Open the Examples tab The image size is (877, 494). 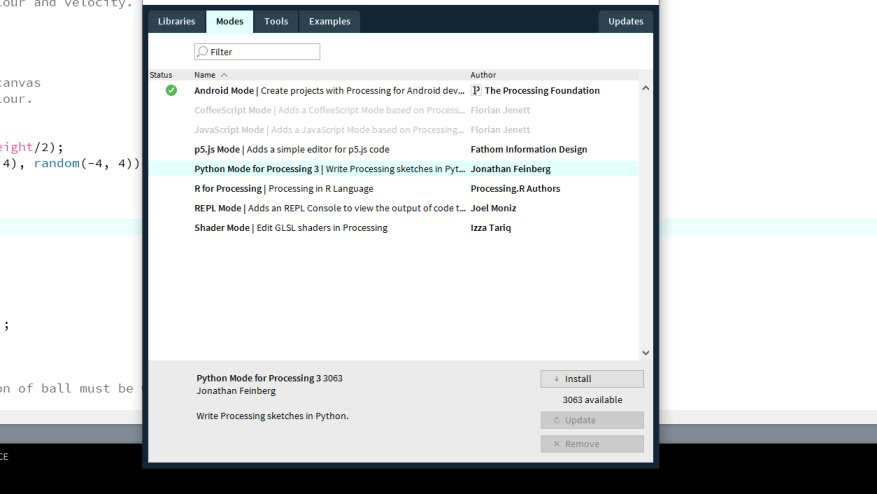click(329, 21)
